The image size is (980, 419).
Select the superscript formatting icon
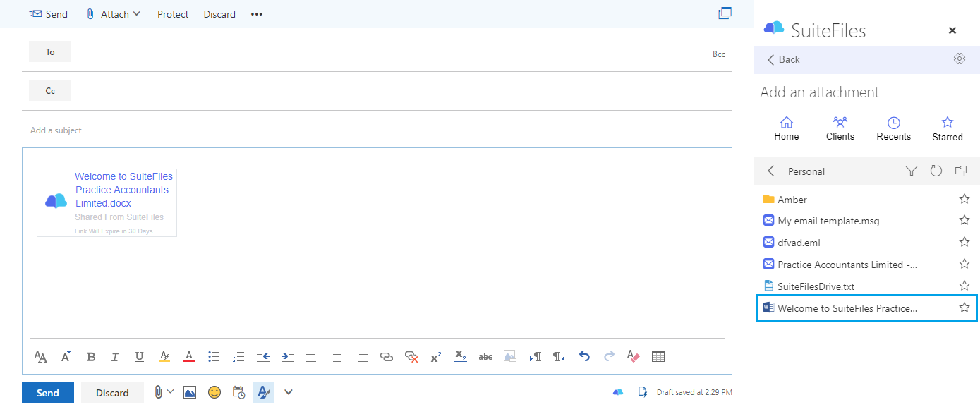point(435,356)
